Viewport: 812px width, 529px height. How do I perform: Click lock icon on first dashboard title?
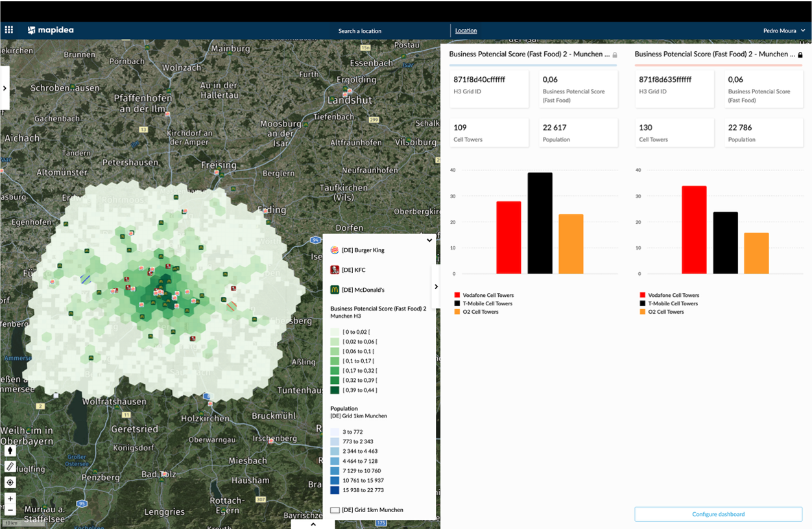point(615,55)
